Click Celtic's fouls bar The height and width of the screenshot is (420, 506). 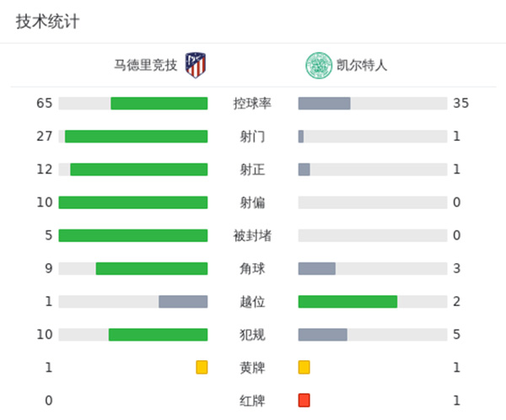322,335
